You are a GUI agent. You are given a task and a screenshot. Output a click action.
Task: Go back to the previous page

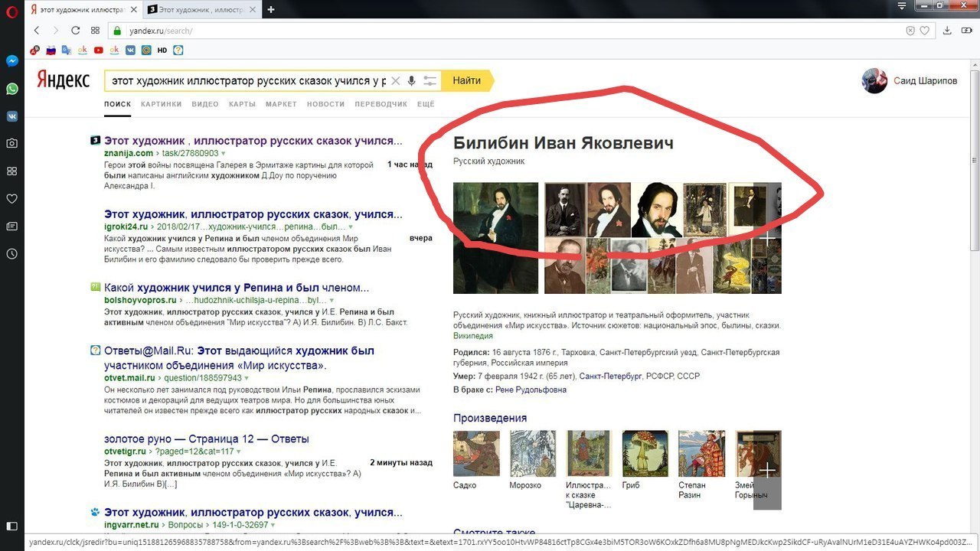click(37, 31)
